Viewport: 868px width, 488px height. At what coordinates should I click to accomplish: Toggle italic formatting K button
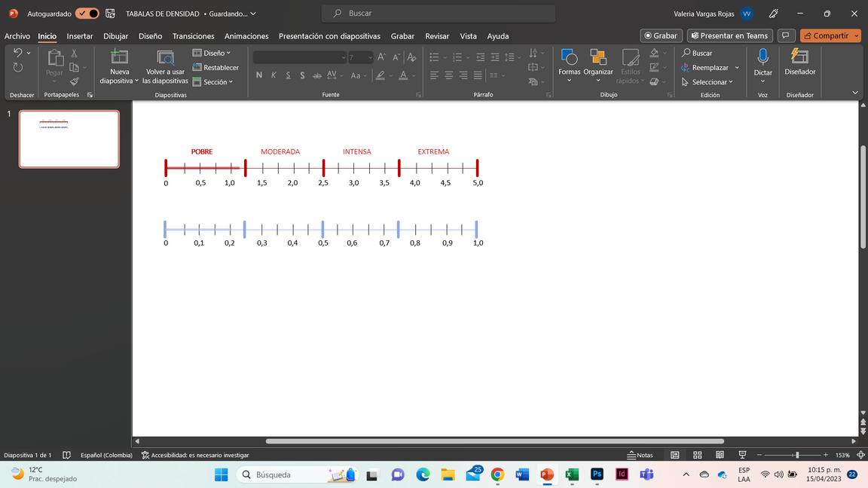click(274, 75)
